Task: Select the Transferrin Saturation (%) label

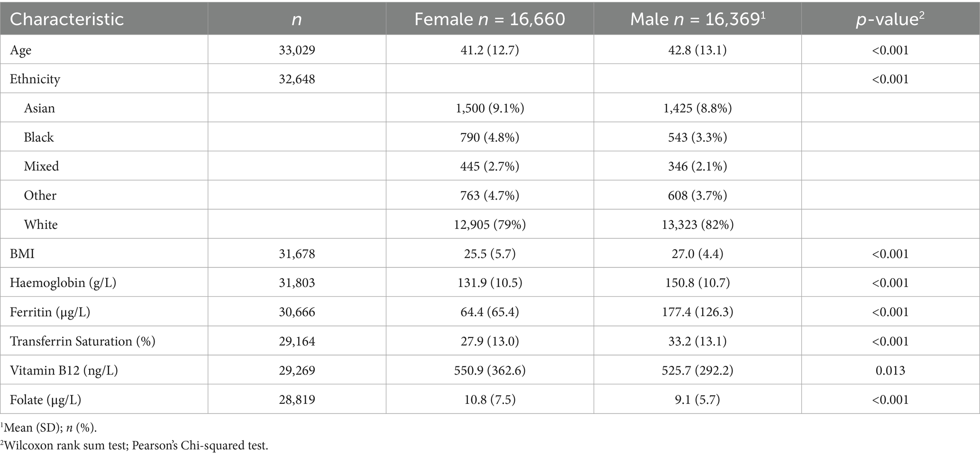Action: (82, 341)
